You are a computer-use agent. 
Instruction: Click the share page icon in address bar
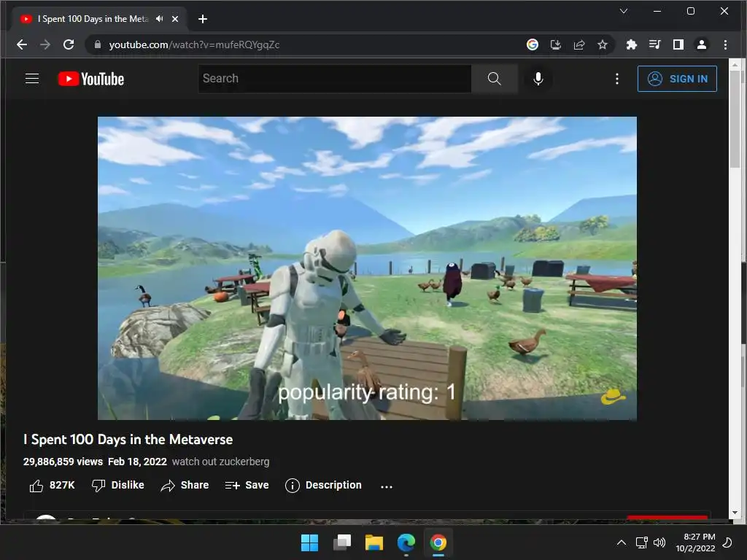578,44
